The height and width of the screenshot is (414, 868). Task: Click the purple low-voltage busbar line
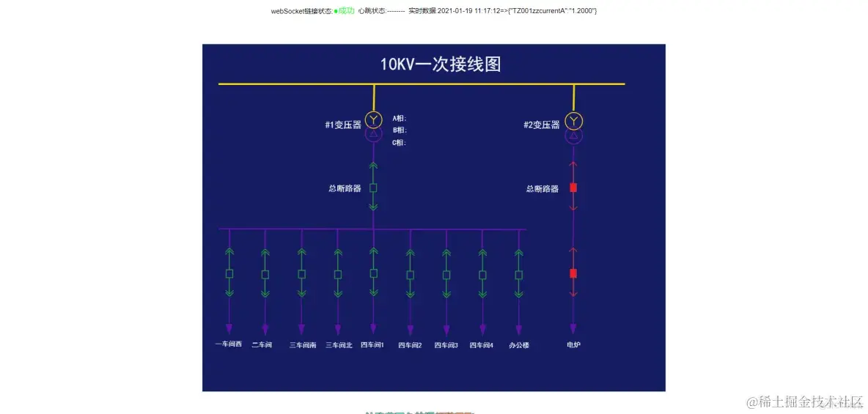click(x=372, y=229)
